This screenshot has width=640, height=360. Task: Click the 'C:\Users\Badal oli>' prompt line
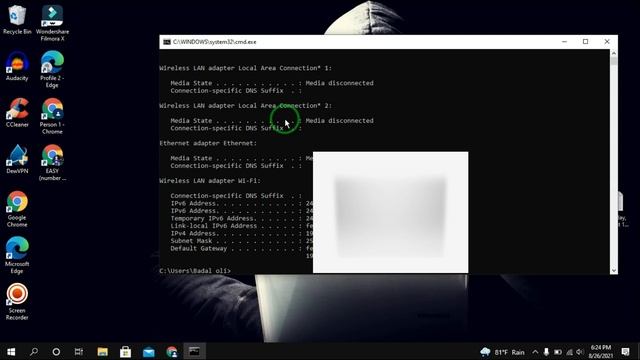coord(195,271)
